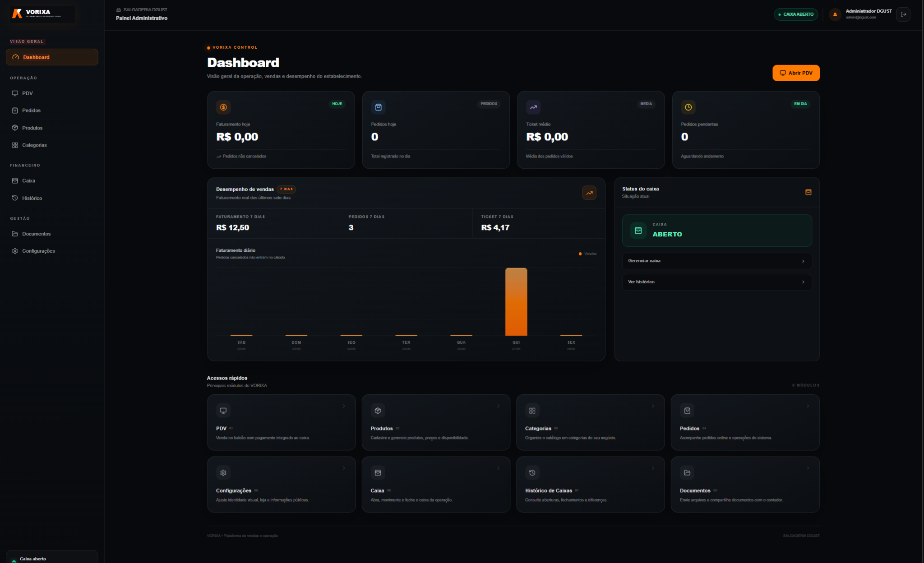Click the chevron arrow on PDV quick access card
The height and width of the screenshot is (563, 924).
click(344, 406)
